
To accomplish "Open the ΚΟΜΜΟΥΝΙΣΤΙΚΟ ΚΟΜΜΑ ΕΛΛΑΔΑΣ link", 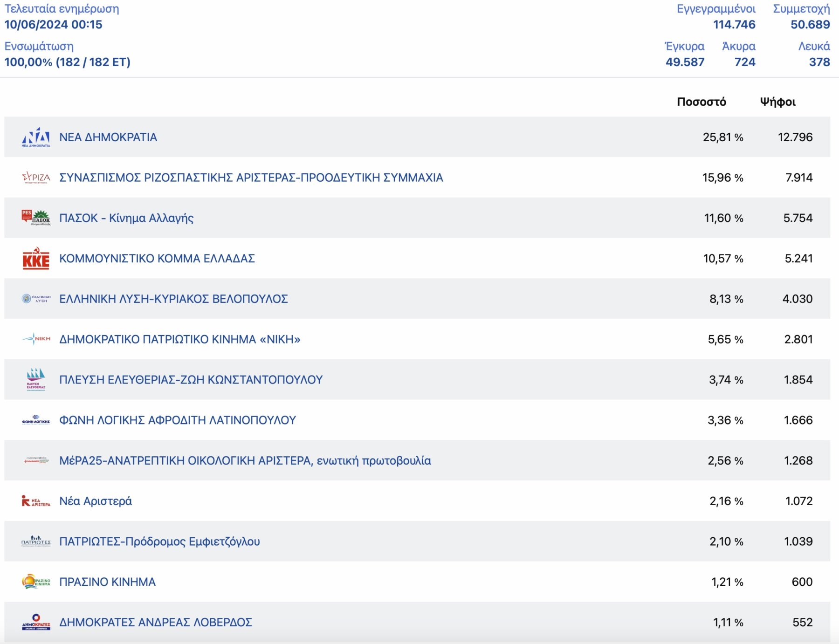I will pos(157,259).
